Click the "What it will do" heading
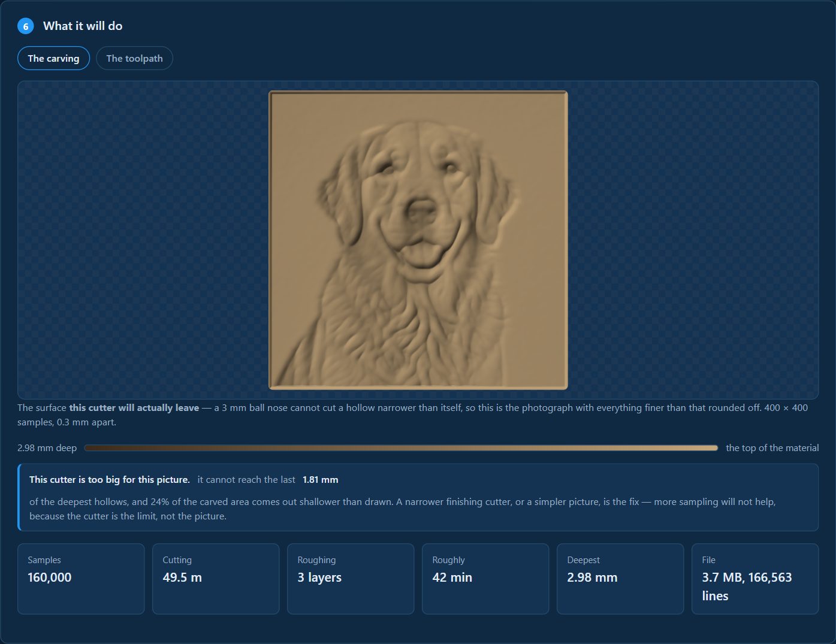Screen dimensions: 836x644 83,26
